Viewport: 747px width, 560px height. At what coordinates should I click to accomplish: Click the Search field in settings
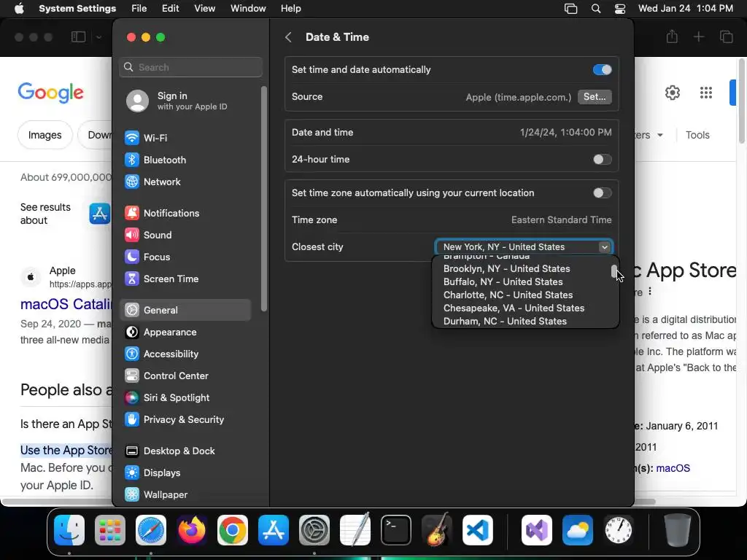[x=190, y=67]
